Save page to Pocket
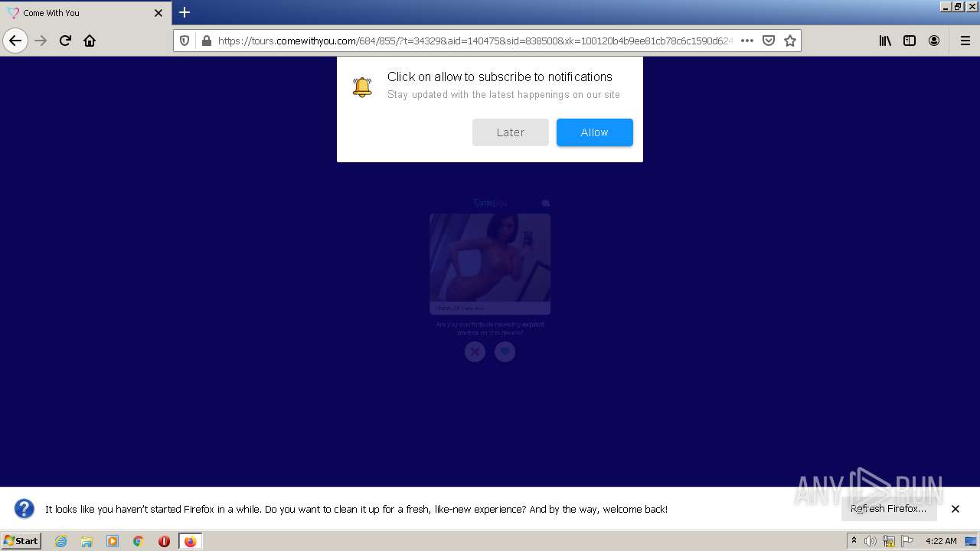Screen dimensions: 980x551 point(769,41)
